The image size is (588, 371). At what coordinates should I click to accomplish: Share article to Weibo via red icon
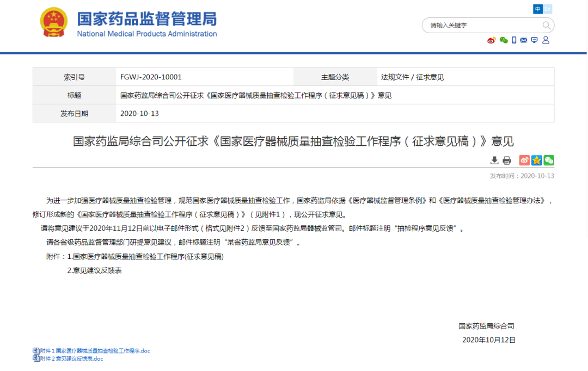524,160
